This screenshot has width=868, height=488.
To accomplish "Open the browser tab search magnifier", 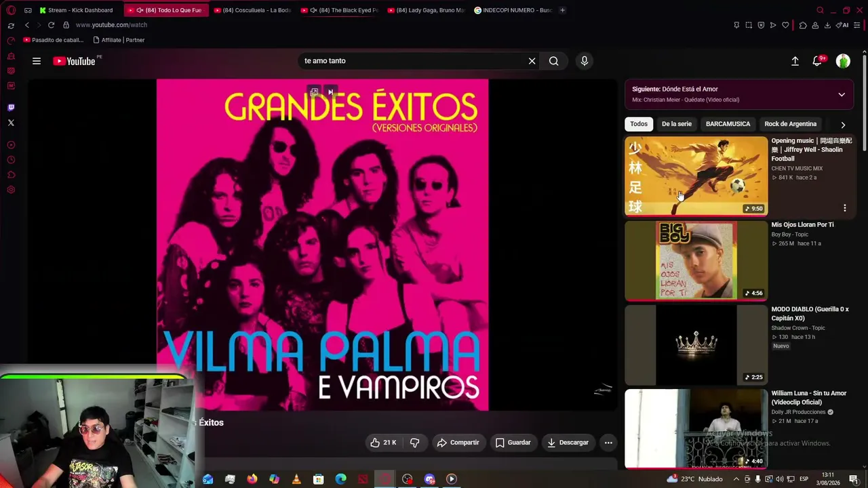I will [820, 10].
